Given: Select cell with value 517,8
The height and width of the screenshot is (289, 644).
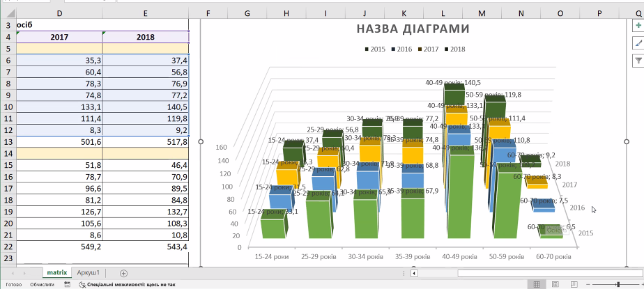Looking at the screenshot, I should (146, 142).
